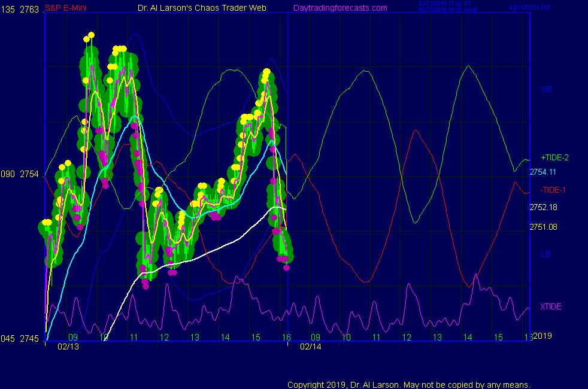This screenshot has width=588, height=389.
Task: Click the 135 2763 top axis label
Action: point(20,10)
